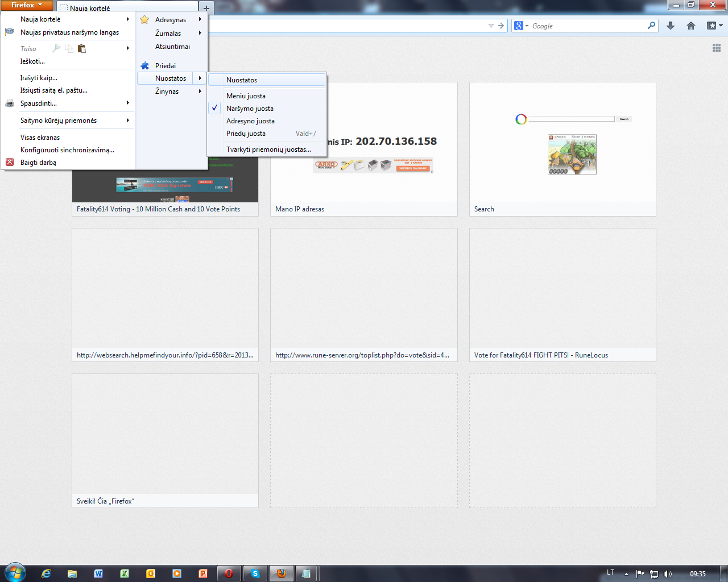This screenshot has height=582, width=728.
Task: Click the Windows Start orb
Action: pos(15,573)
